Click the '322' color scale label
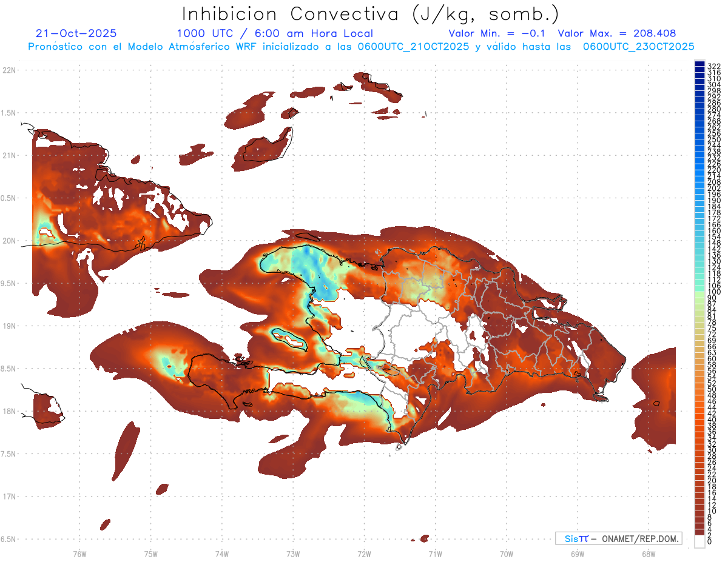This screenshot has height=562, width=728. coord(713,67)
